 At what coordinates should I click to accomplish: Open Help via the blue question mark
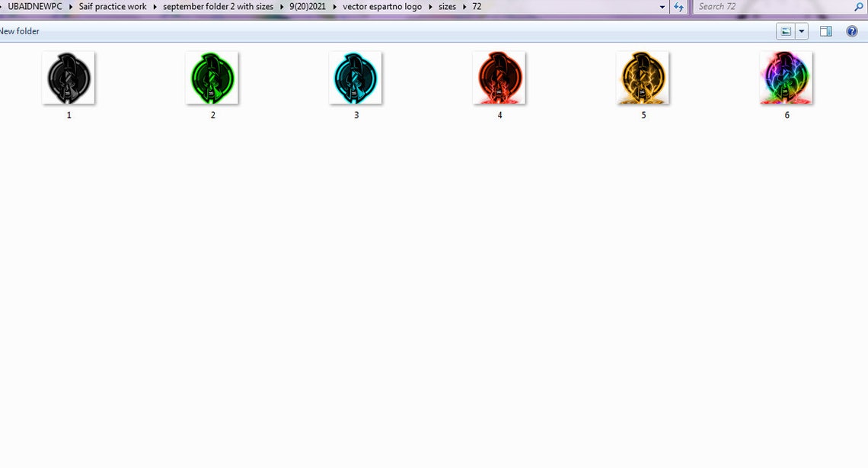pyautogui.click(x=851, y=30)
